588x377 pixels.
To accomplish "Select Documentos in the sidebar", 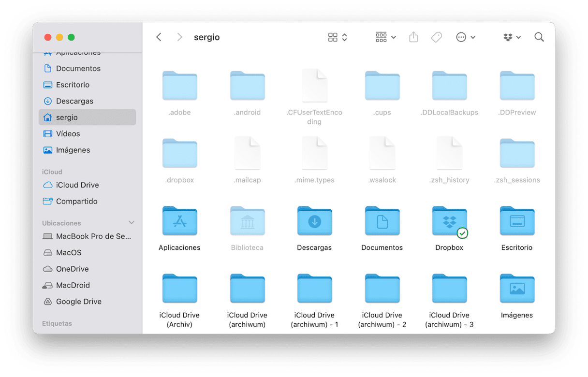I will (78, 68).
